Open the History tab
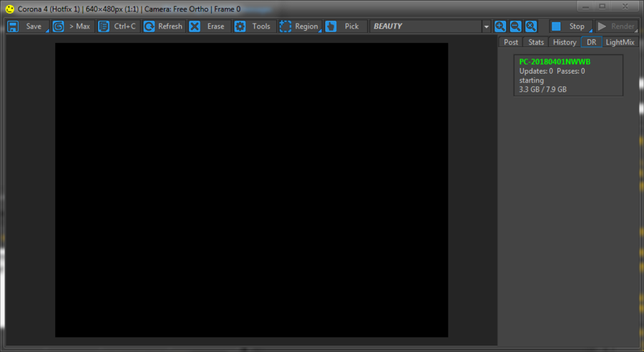644x352 pixels. 565,42
